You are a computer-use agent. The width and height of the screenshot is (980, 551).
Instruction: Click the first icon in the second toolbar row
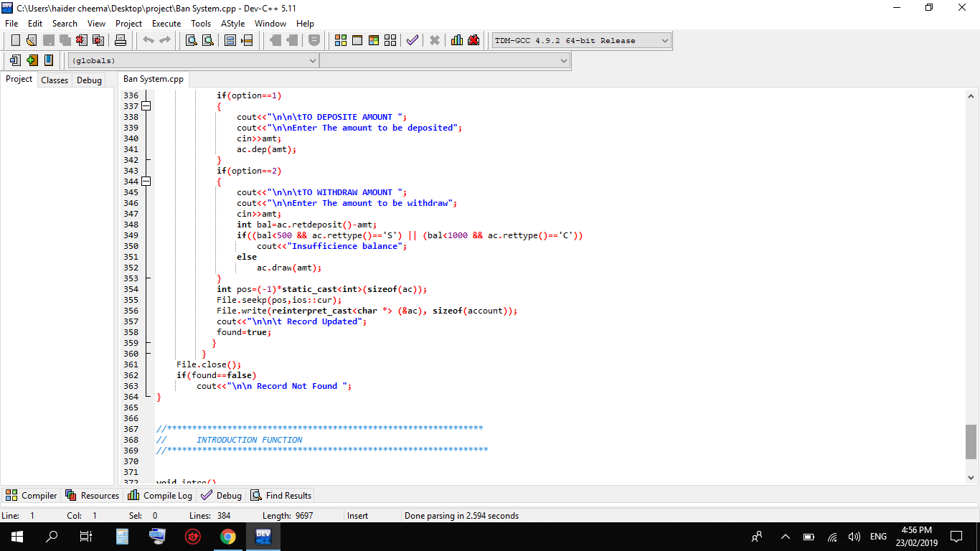tap(15, 60)
